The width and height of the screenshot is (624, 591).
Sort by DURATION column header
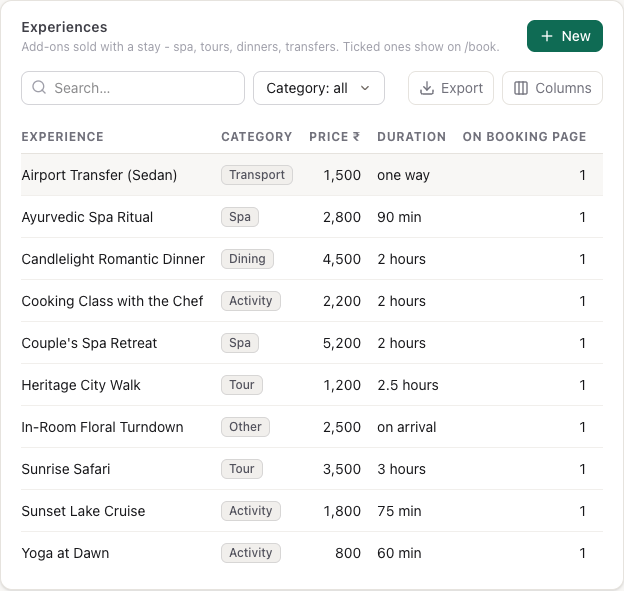(411, 137)
